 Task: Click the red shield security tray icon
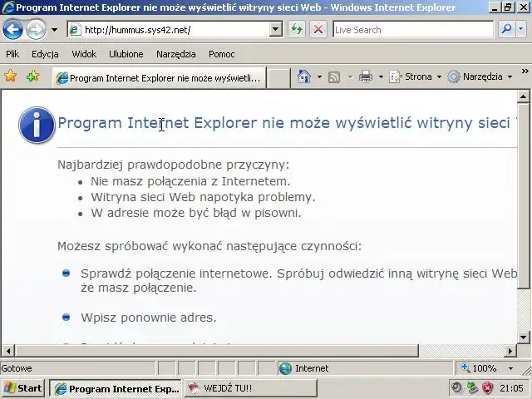coord(488,388)
